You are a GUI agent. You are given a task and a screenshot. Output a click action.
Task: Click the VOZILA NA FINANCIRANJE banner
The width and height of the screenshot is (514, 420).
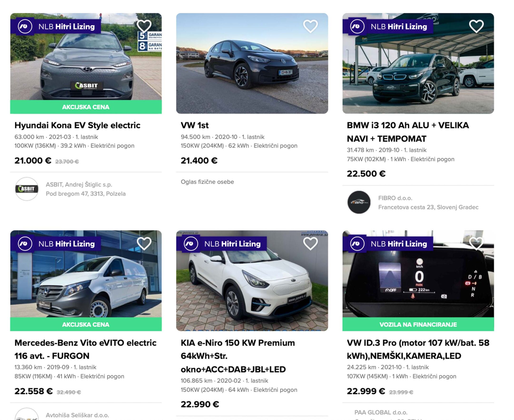[x=418, y=325]
